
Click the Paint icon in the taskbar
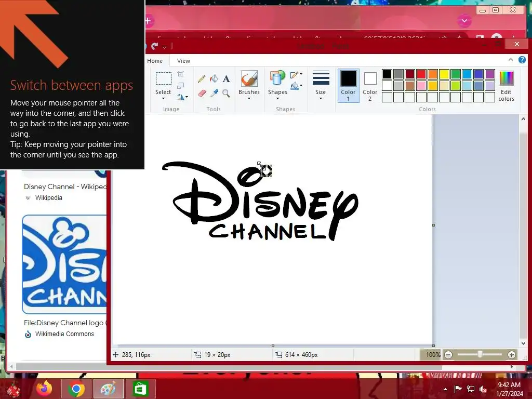pos(108,389)
